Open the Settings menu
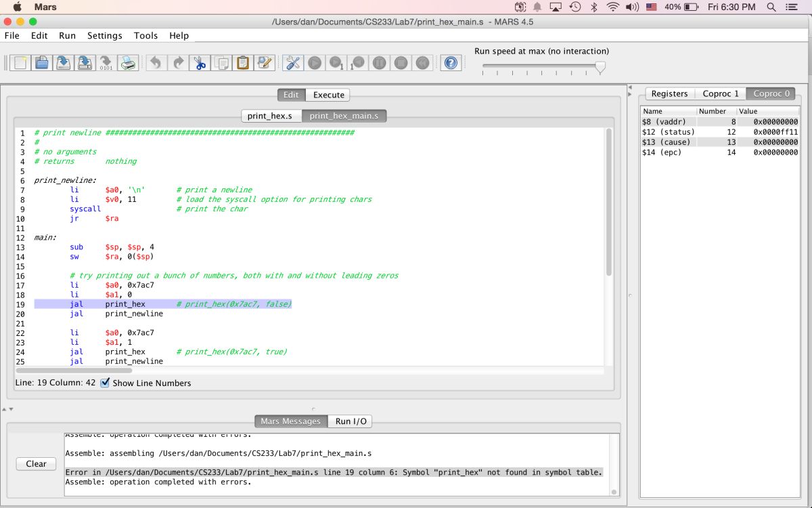The width and height of the screenshot is (812, 508). [x=105, y=35]
